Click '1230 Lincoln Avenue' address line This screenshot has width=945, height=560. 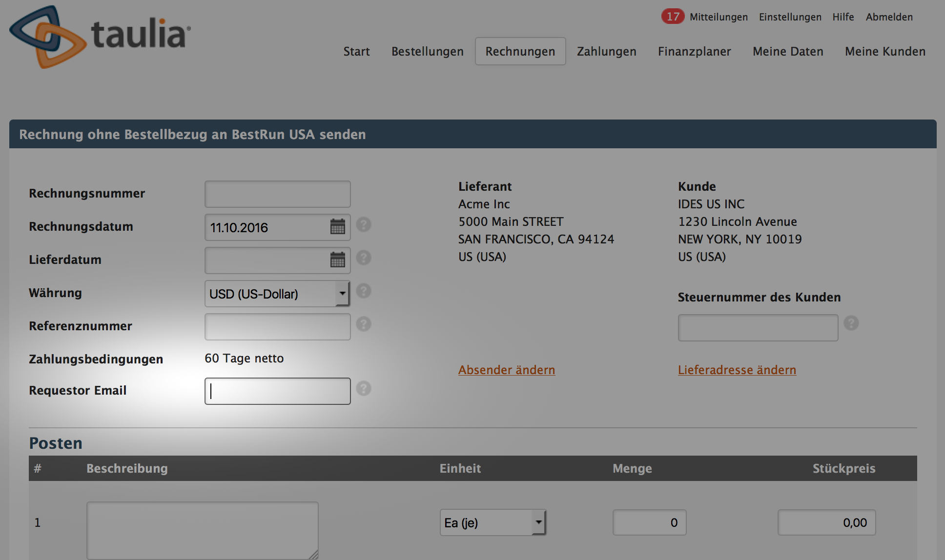point(738,221)
